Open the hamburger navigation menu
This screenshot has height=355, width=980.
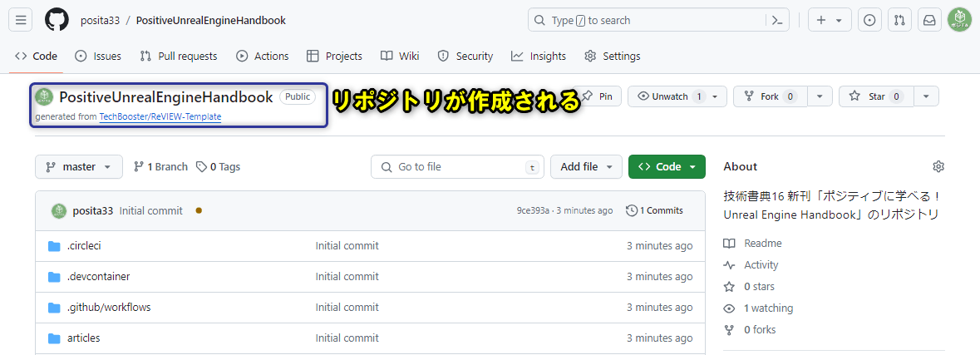(20, 20)
